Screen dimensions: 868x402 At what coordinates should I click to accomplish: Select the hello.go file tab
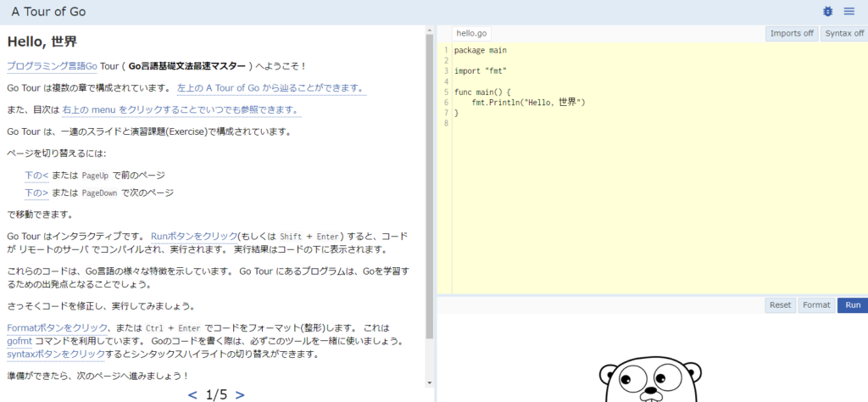[471, 33]
